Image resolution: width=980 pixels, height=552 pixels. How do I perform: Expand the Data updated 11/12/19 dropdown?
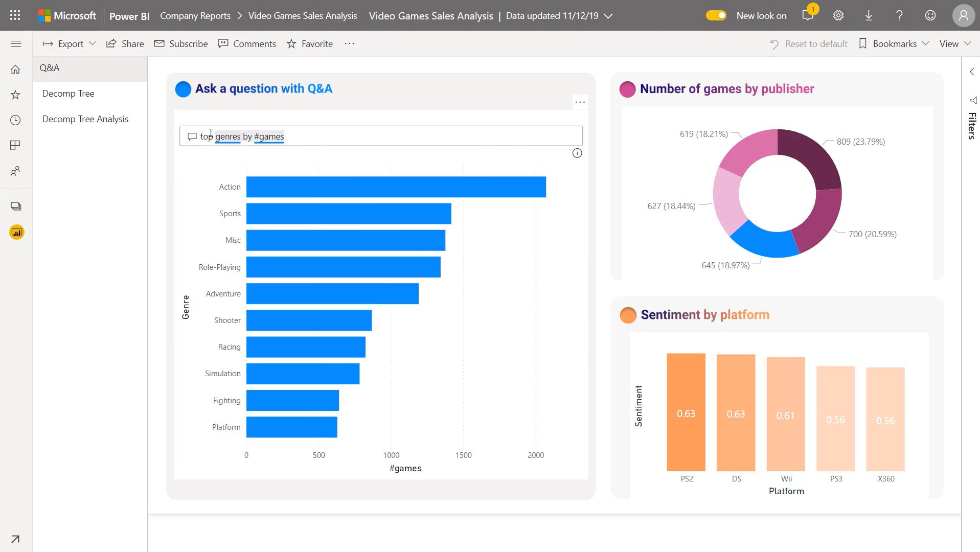[608, 16]
